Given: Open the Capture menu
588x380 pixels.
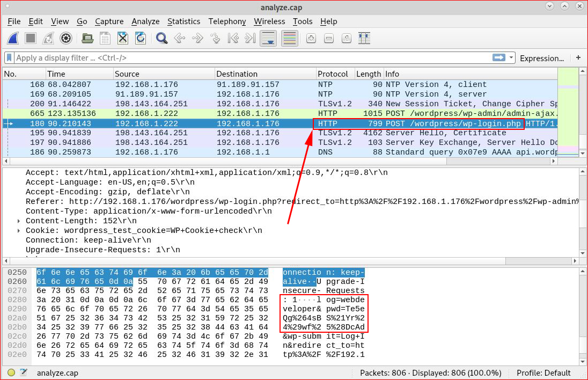Looking at the screenshot, I should [109, 21].
